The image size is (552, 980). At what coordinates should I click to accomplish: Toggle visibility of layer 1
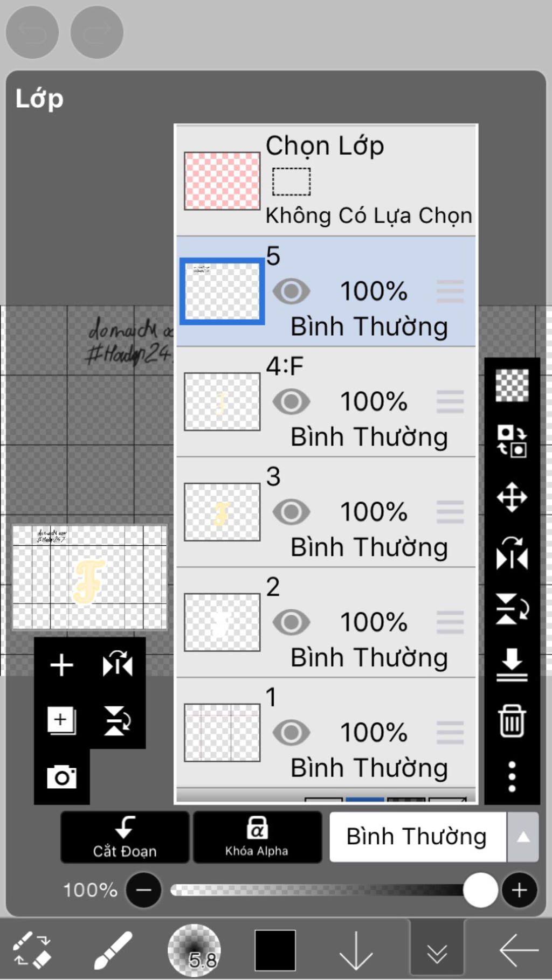click(291, 733)
